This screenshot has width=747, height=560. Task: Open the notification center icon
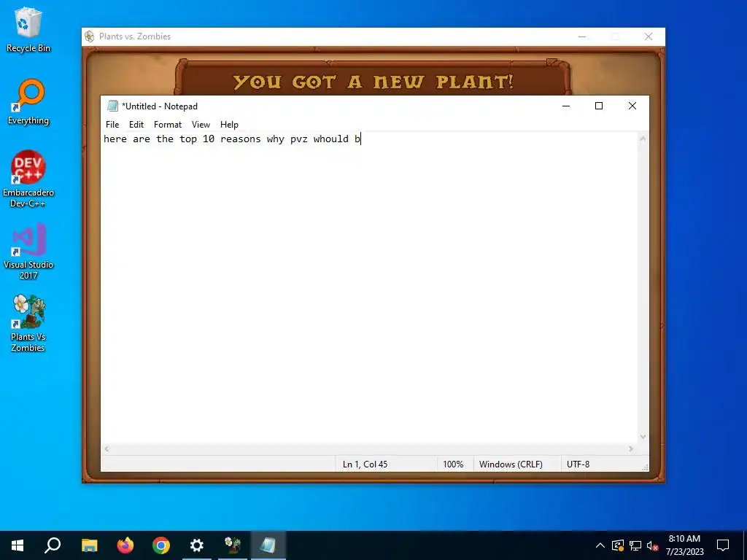point(723,545)
